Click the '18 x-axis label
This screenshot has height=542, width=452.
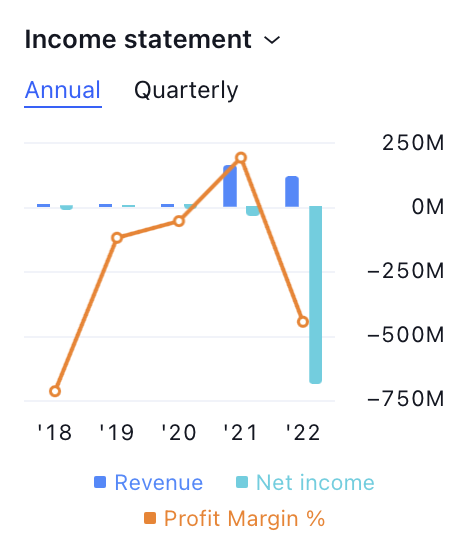point(55,433)
